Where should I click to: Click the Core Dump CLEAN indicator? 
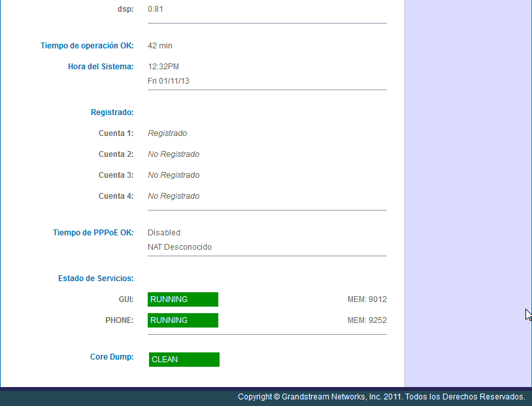coord(184,359)
